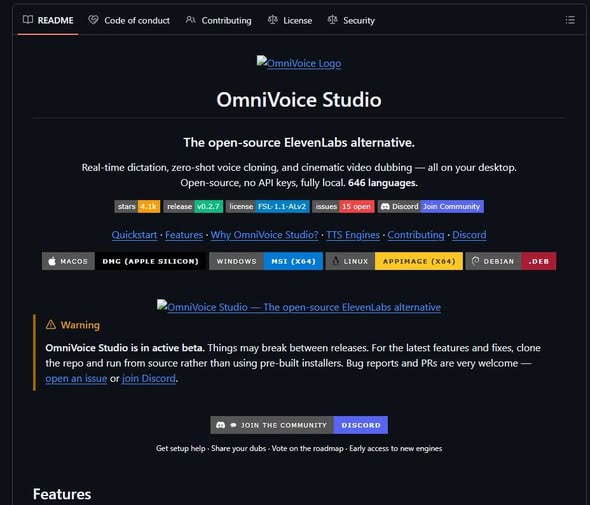Open Why OmniVoice Studio? link

point(265,235)
